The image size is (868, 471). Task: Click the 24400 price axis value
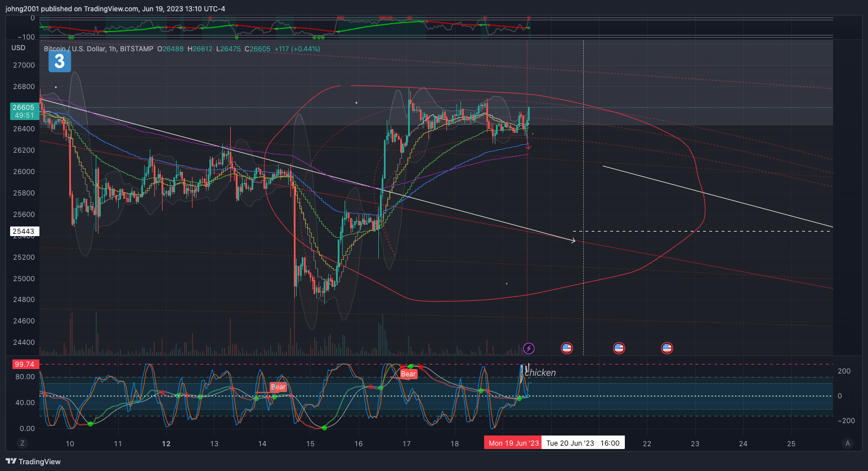click(24, 343)
